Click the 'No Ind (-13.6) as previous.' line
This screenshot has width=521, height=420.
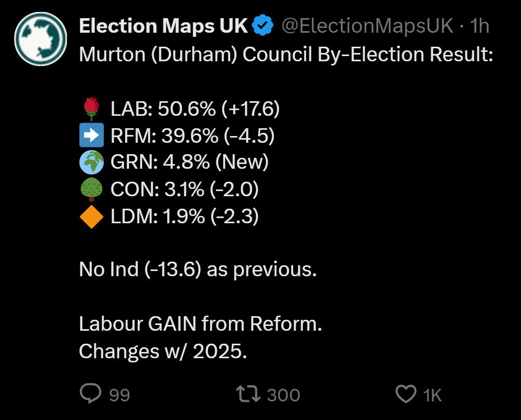click(x=198, y=270)
